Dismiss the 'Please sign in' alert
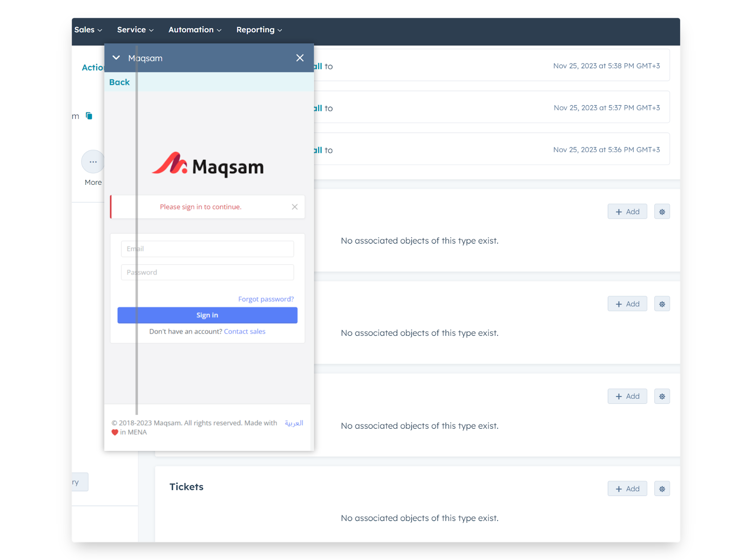The width and height of the screenshot is (752, 560). (x=295, y=207)
